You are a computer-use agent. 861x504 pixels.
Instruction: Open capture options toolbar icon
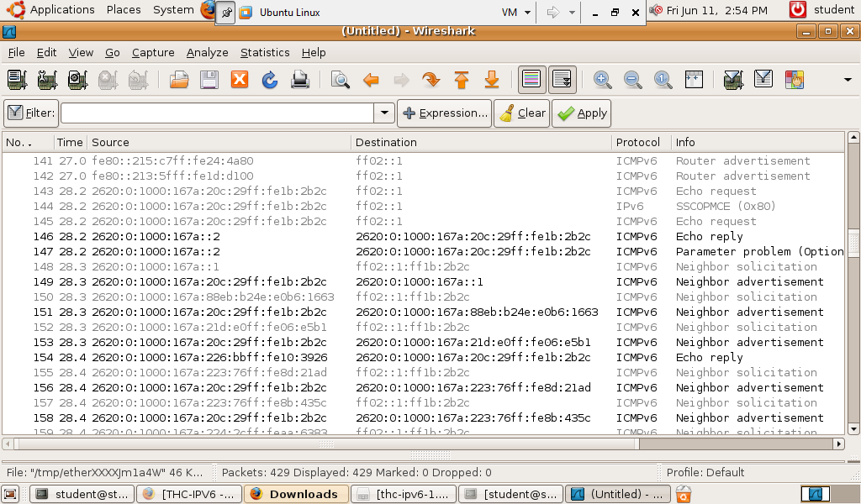[47, 80]
